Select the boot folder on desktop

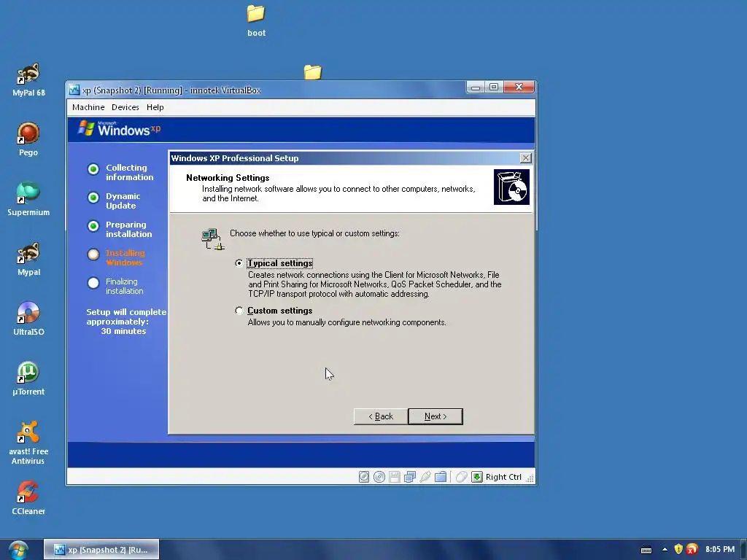point(256,21)
